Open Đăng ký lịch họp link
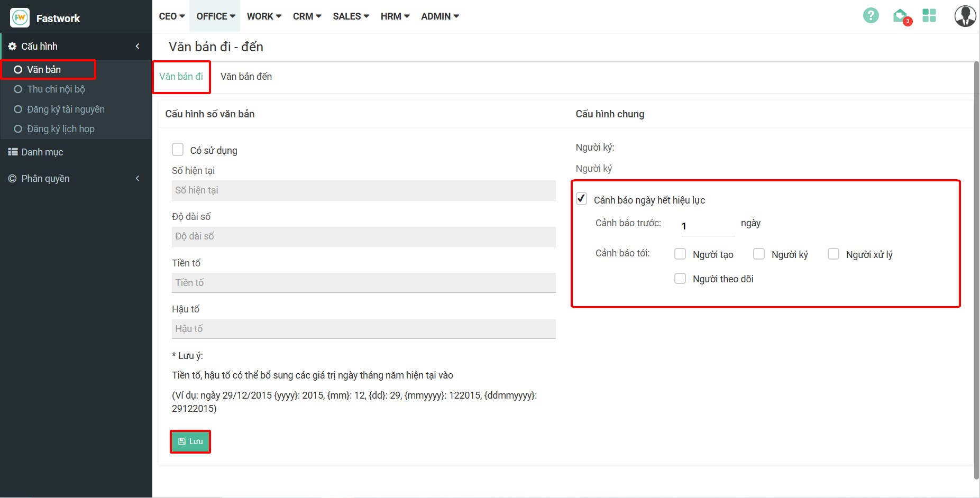980x498 pixels. 60,129
